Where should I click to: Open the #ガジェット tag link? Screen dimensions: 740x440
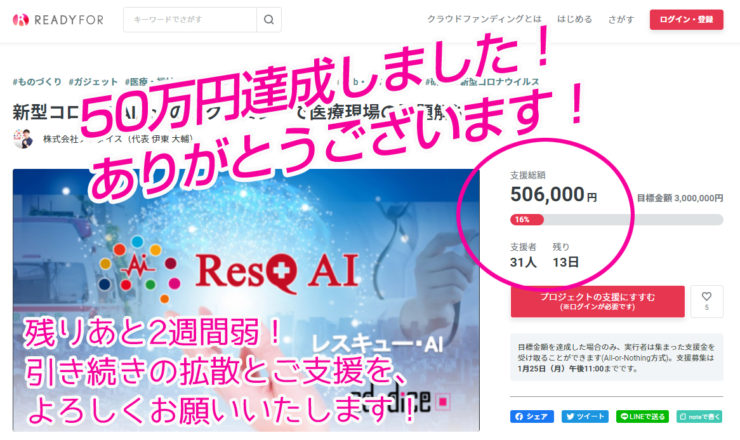coord(93,82)
